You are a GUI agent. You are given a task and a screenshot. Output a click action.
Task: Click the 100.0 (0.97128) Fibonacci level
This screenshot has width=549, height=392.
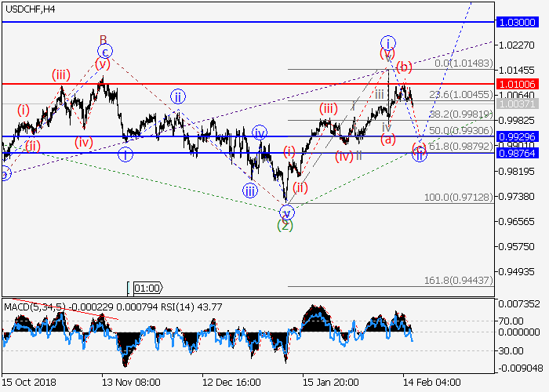[x=460, y=197]
